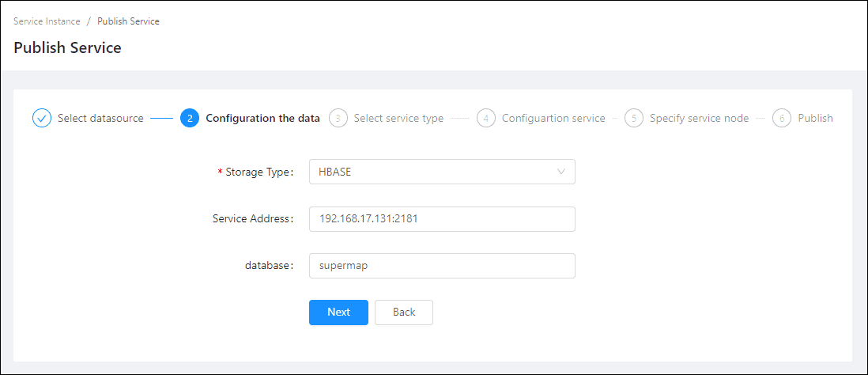Click the 'Publish' step label
Image resolution: width=868 pixels, height=375 pixels.
click(x=815, y=118)
